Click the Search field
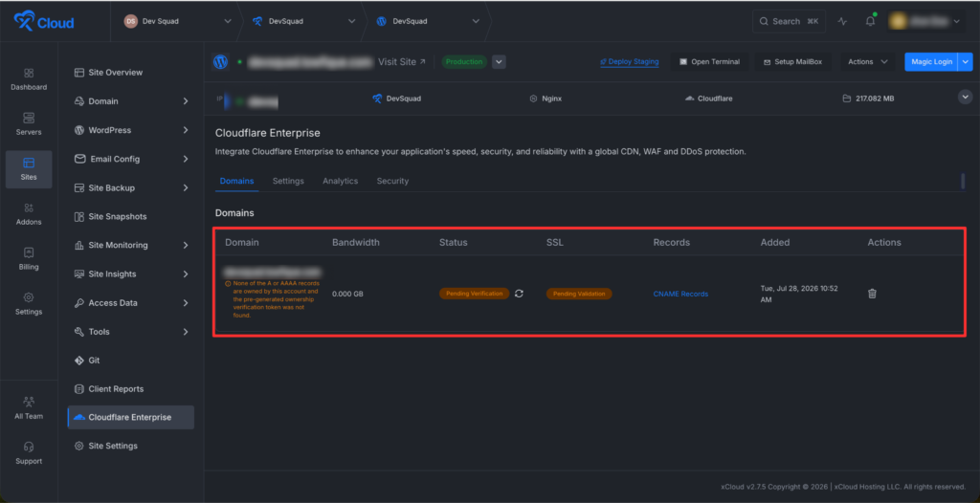 [789, 21]
